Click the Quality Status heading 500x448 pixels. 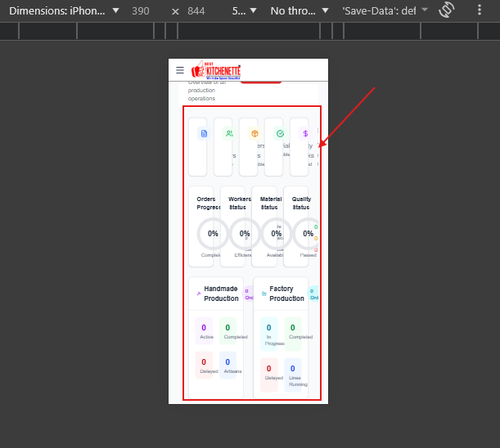tap(301, 203)
